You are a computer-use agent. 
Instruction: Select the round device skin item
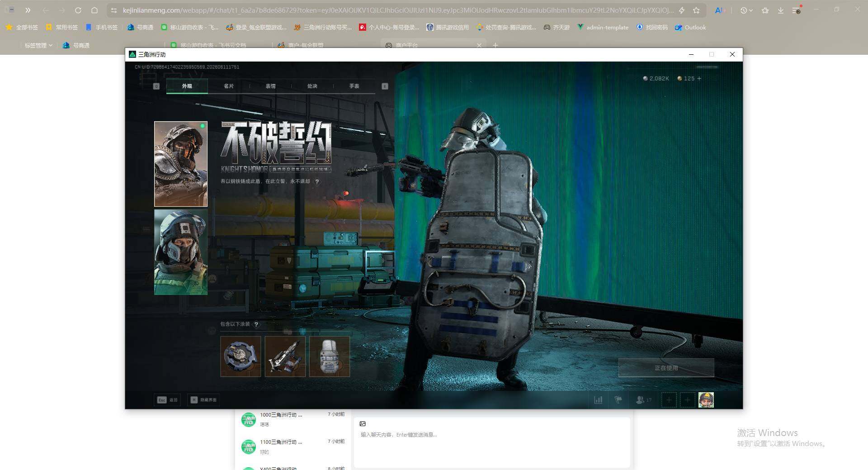[241, 356]
